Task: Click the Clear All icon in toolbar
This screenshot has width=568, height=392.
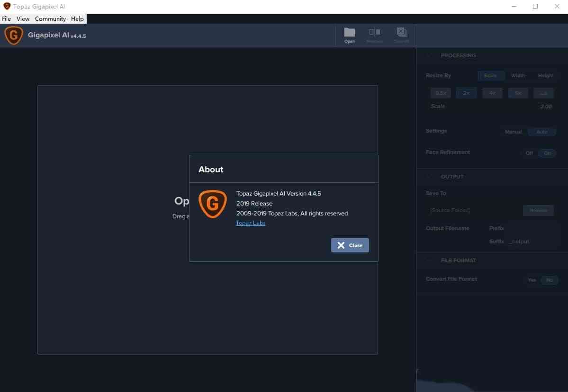Action: [x=401, y=32]
